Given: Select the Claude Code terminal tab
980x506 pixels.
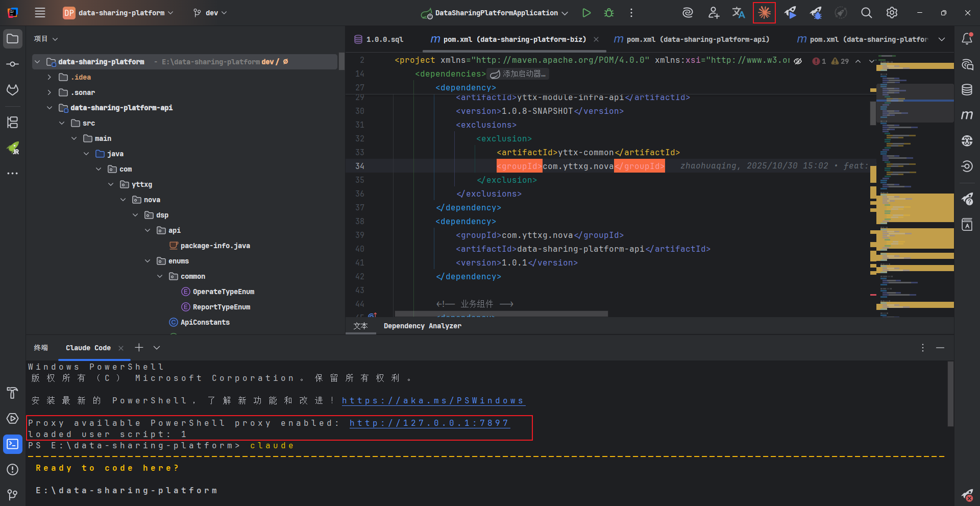Looking at the screenshot, I should (88, 348).
